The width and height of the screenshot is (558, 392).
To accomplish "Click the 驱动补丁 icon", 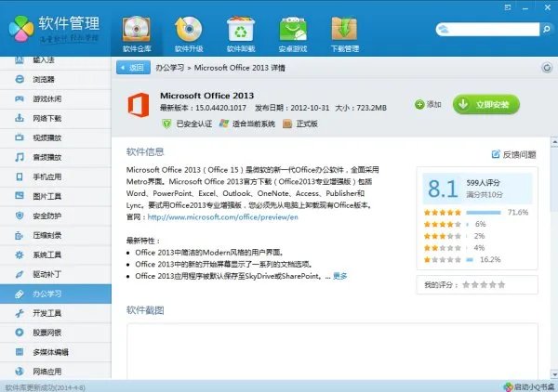I will pyautogui.click(x=20, y=274).
